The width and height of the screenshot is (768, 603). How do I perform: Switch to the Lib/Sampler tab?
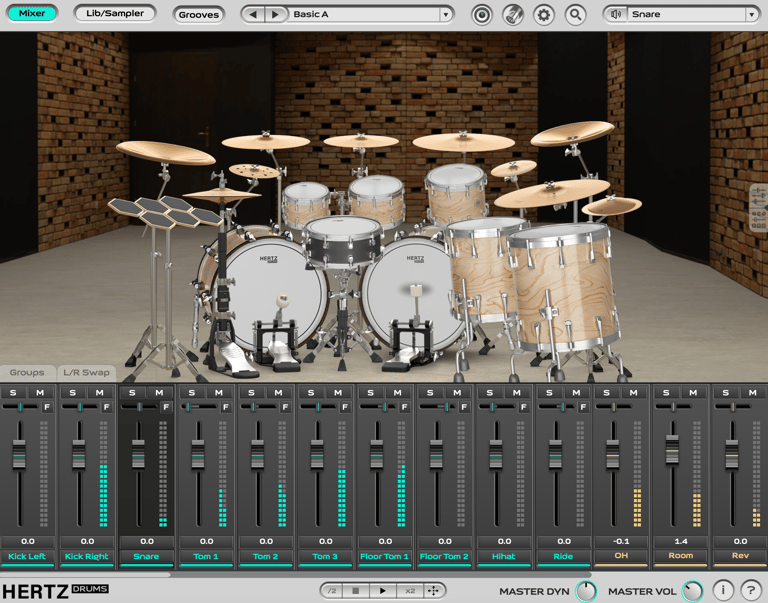click(x=115, y=13)
